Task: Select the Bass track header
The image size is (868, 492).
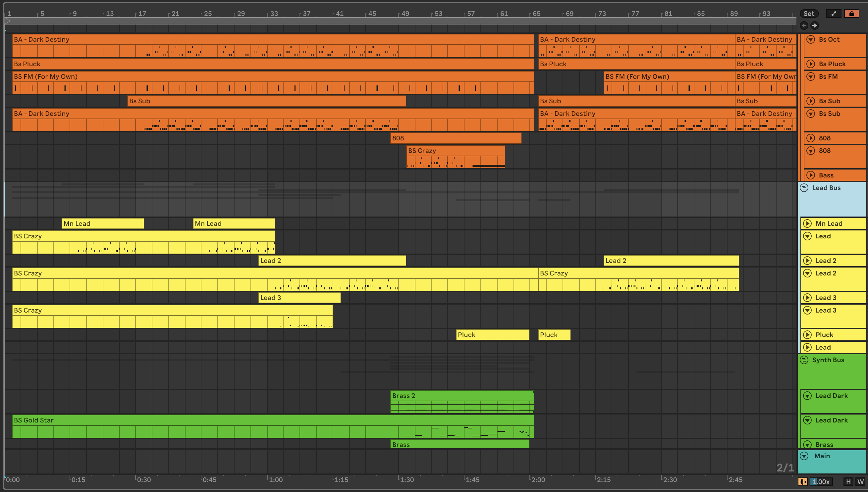Action: point(825,175)
